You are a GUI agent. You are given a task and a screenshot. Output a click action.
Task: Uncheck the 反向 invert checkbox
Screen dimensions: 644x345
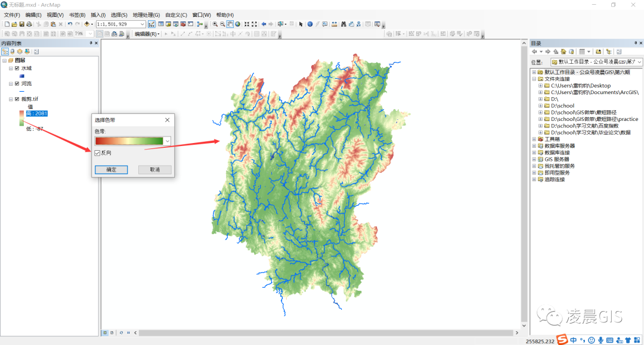click(x=97, y=153)
